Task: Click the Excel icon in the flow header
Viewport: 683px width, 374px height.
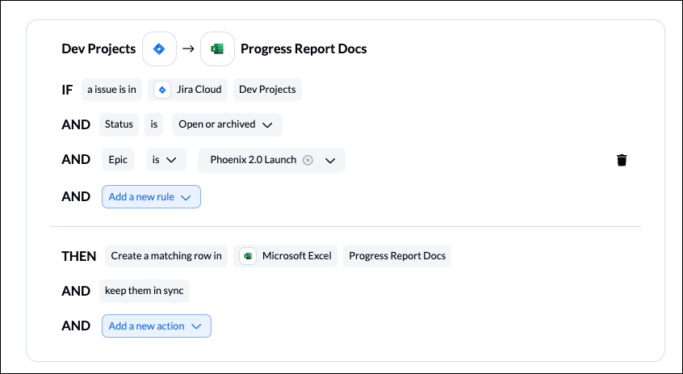Action: coord(217,49)
